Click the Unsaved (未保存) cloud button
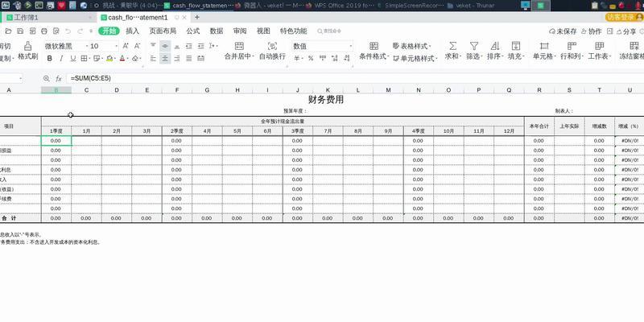Image resolution: width=644 pixels, height=322 pixels. [x=563, y=31]
